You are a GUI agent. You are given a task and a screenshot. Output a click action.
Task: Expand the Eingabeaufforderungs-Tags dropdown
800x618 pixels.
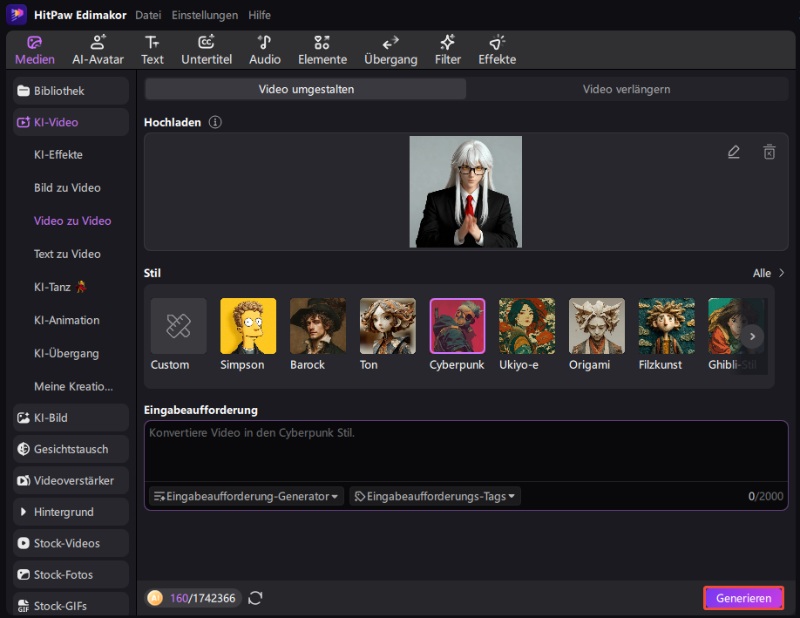(x=435, y=496)
